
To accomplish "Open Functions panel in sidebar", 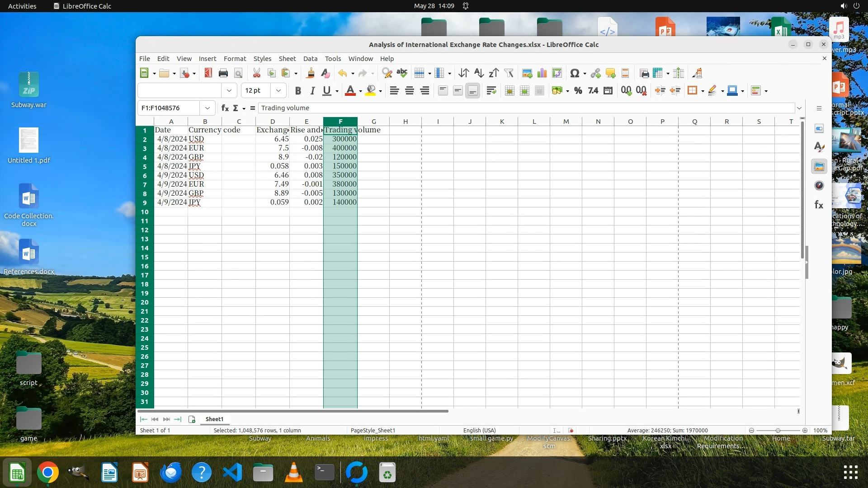I will [x=819, y=205].
